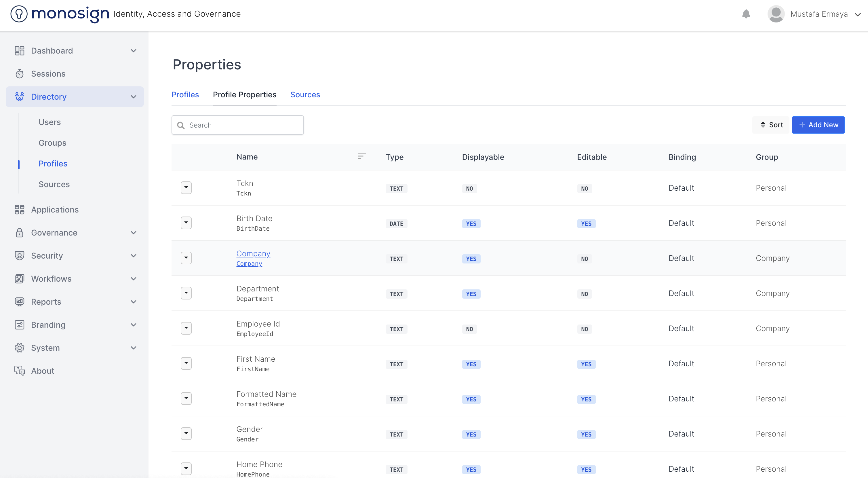Viewport: 868px width, 478px height.
Task: Open the Birth Date row dropdown
Action: 186,223
